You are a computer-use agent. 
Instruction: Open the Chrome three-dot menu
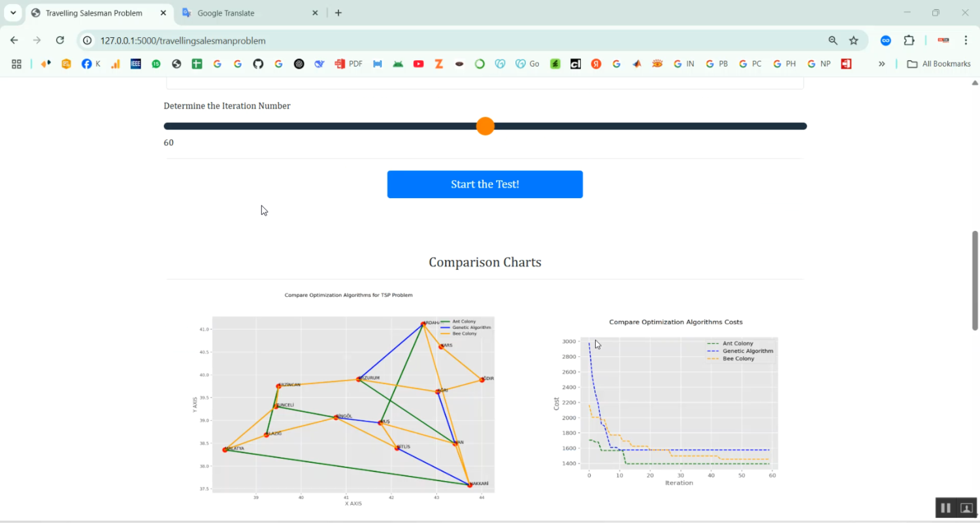pos(966,41)
